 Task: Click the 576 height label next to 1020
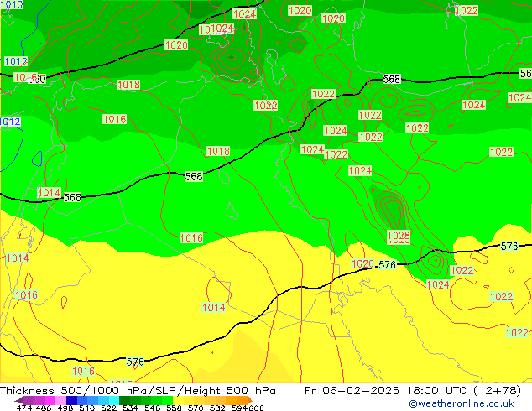pyautogui.click(x=387, y=264)
